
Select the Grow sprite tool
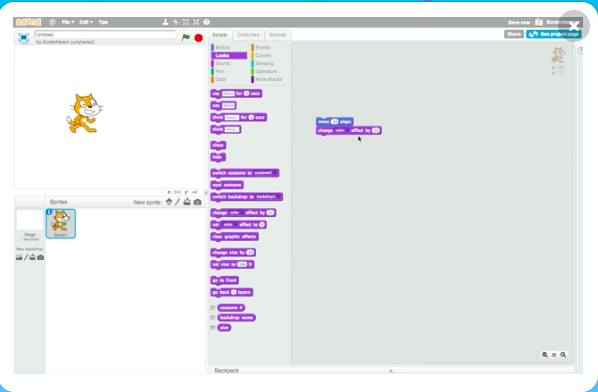(x=186, y=22)
